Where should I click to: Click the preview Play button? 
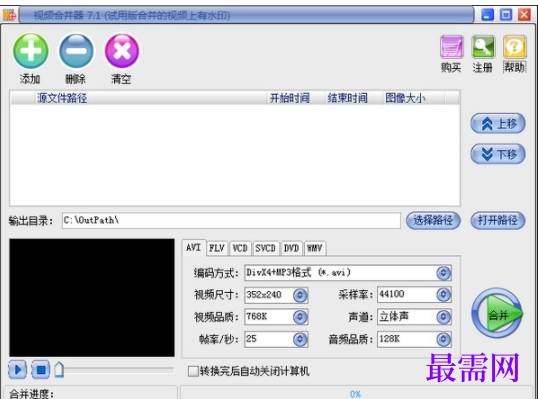click(17, 370)
